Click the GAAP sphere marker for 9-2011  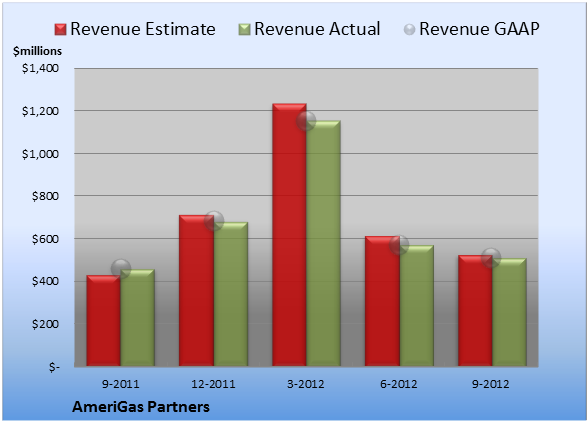click(121, 269)
